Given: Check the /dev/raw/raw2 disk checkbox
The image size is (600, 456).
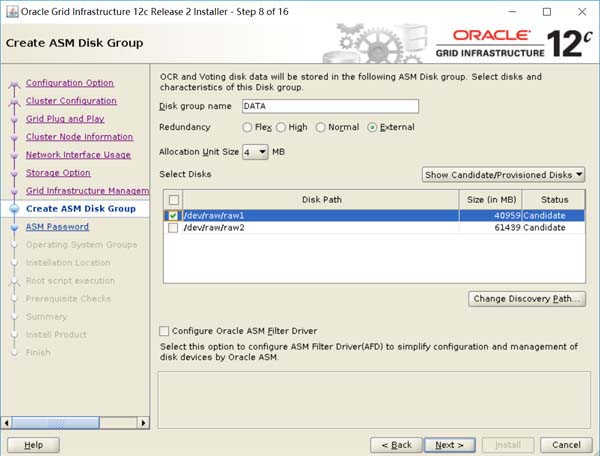Looking at the screenshot, I should (x=173, y=228).
